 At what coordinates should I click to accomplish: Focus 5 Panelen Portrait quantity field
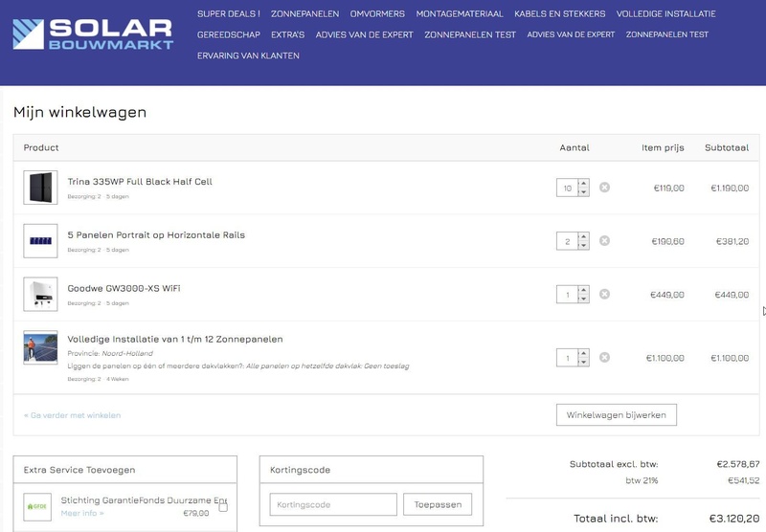click(x=567, y=241)
